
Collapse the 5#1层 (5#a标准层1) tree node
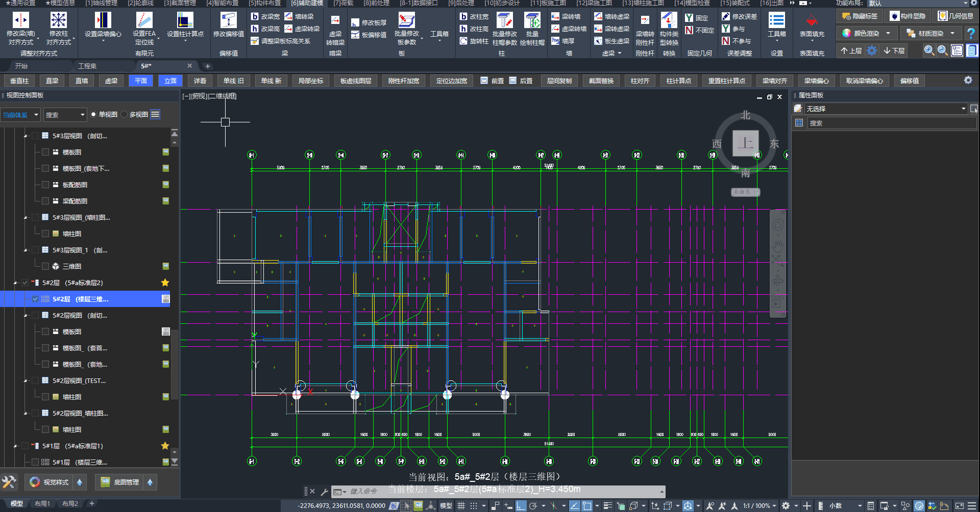[x=15, y=446]
